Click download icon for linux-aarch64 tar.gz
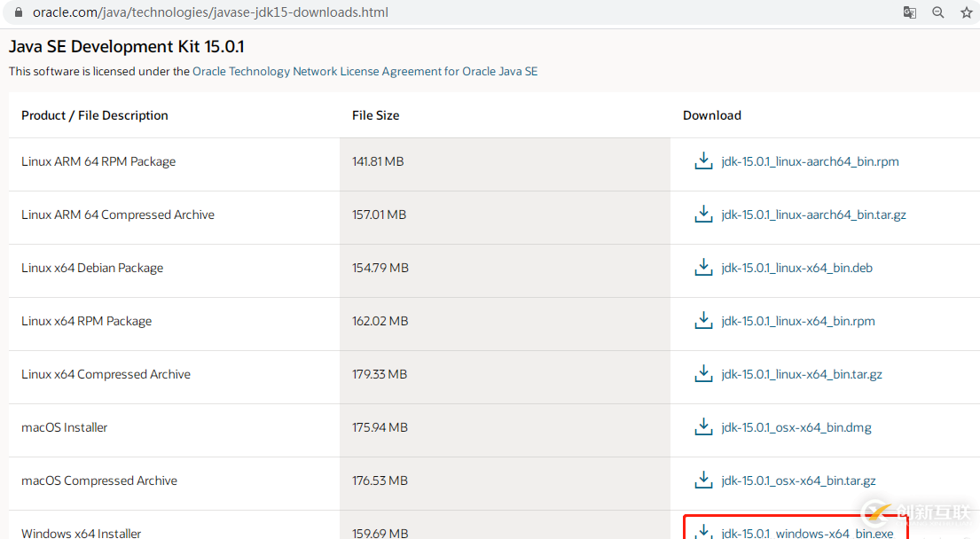 [703, 215]
